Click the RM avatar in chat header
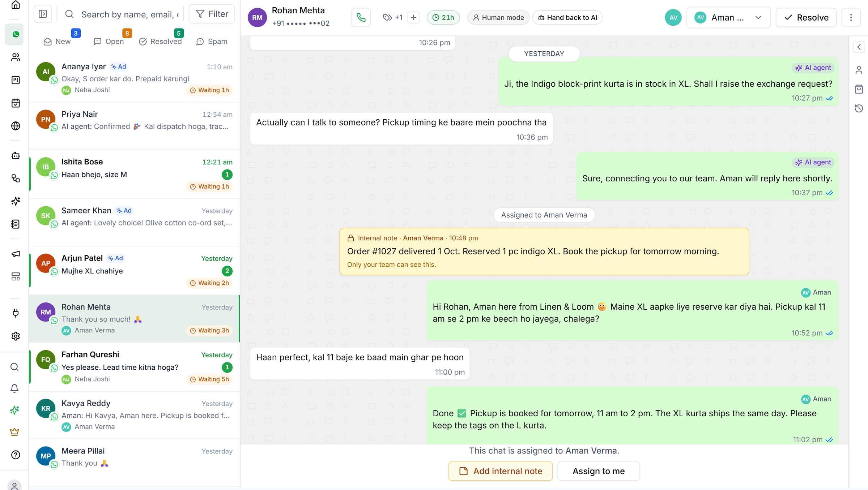The height and width of the screenshot is (490, 868). click(257, 17)
